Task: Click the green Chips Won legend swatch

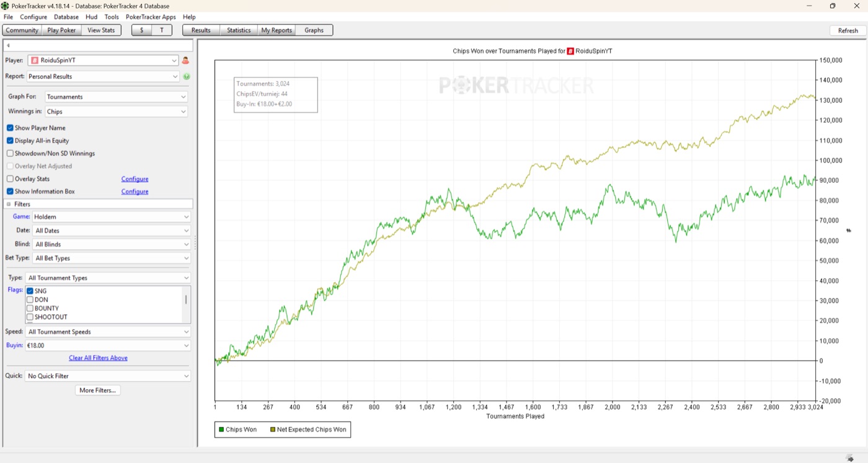Action: tap(221, 430)
